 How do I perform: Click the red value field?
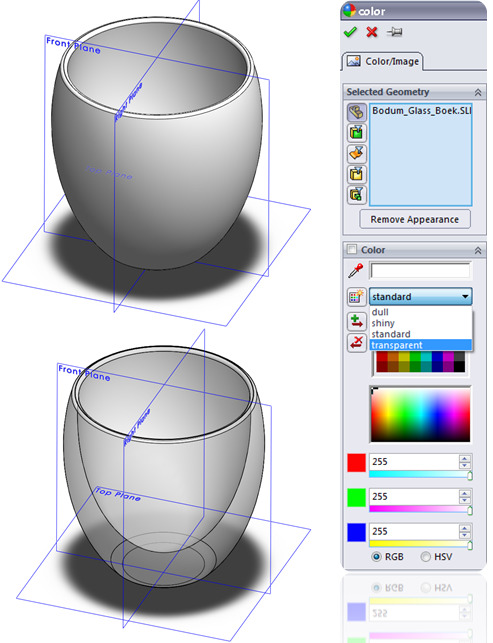pos(414,462)
